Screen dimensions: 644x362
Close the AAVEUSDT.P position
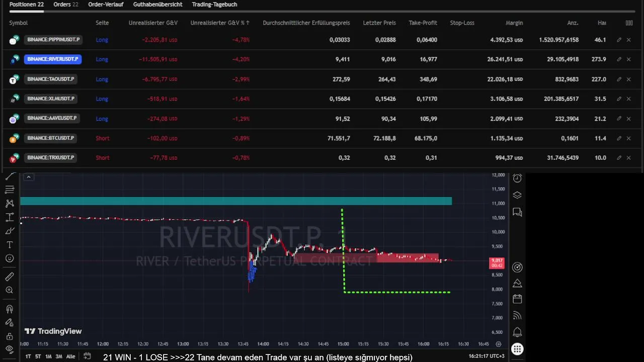coord(628,119)
